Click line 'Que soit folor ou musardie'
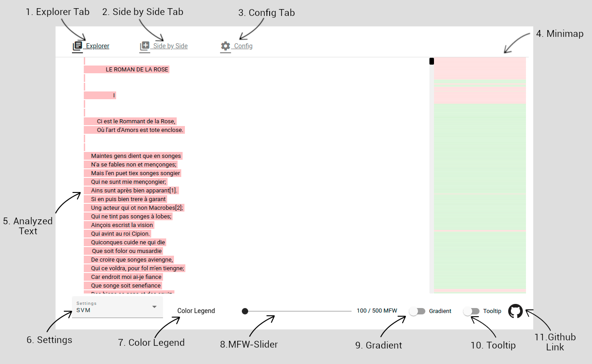The image size is (592, 364). coord(127,251)
